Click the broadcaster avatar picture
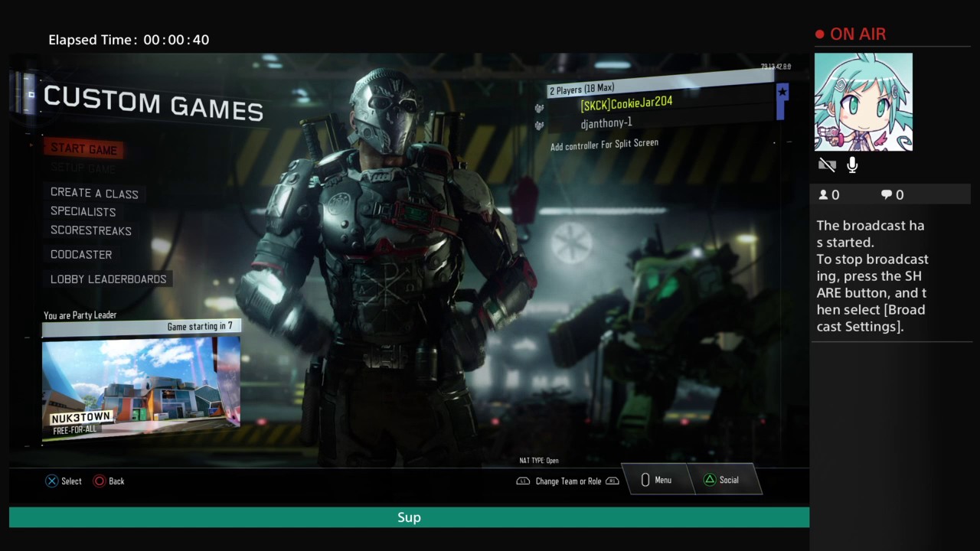Screen dimensions: 980x551 864,102
